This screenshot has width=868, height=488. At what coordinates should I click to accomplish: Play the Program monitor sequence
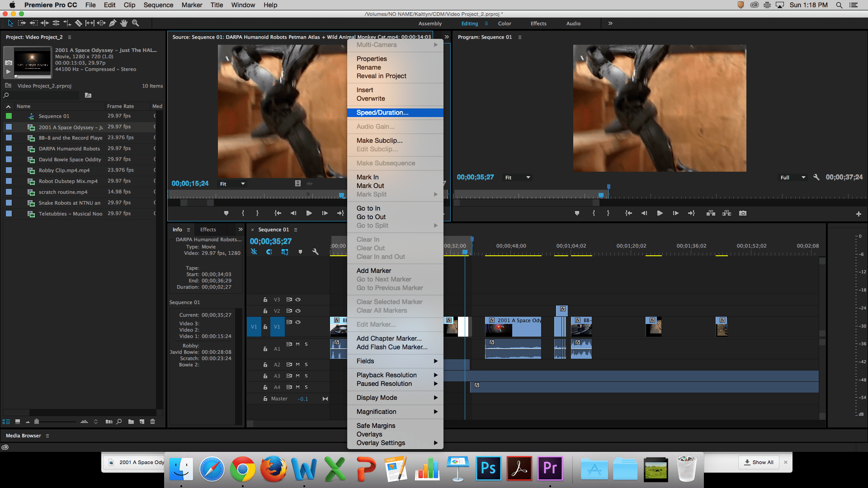click(x=660, y=213)
